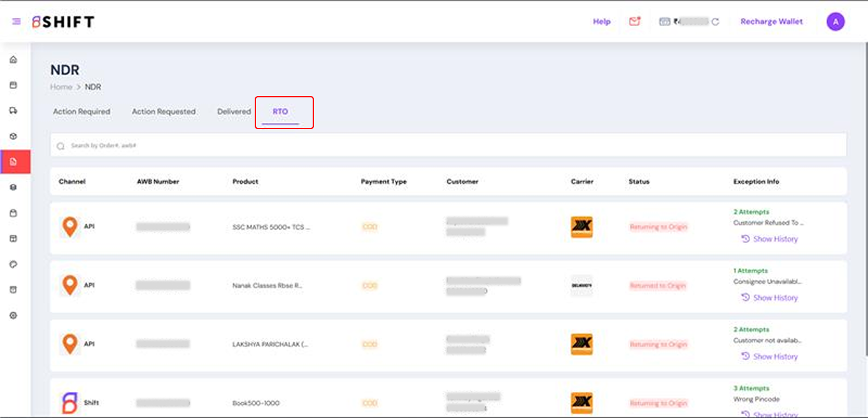The width and height of the screenshot is (868, 418).
Task: Click the color palette icon in sidebar
Action: [x=13, y=264]
